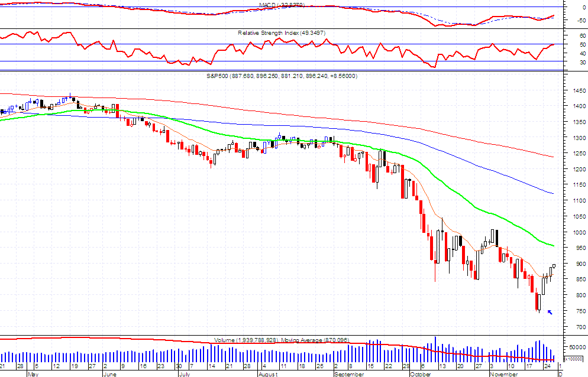Select the Relative Strength Index (49.3497) title
The image size is (588, 377).
[281, 33]
